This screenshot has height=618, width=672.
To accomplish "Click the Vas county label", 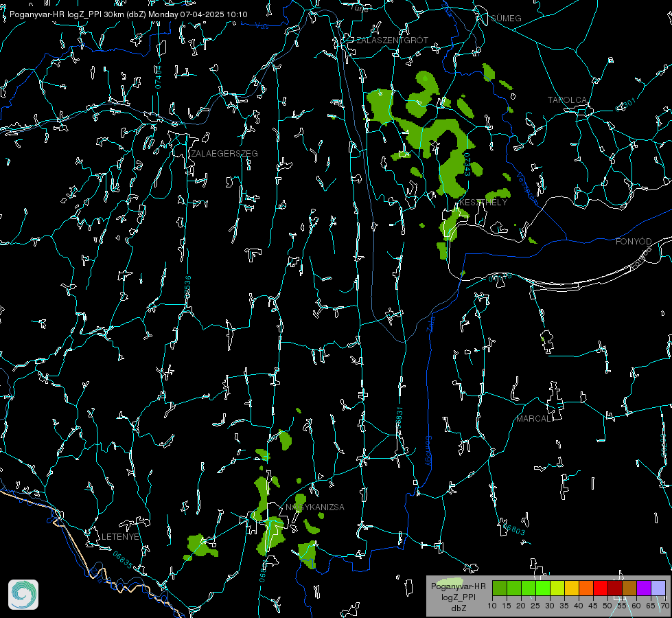I will point(262,26).
